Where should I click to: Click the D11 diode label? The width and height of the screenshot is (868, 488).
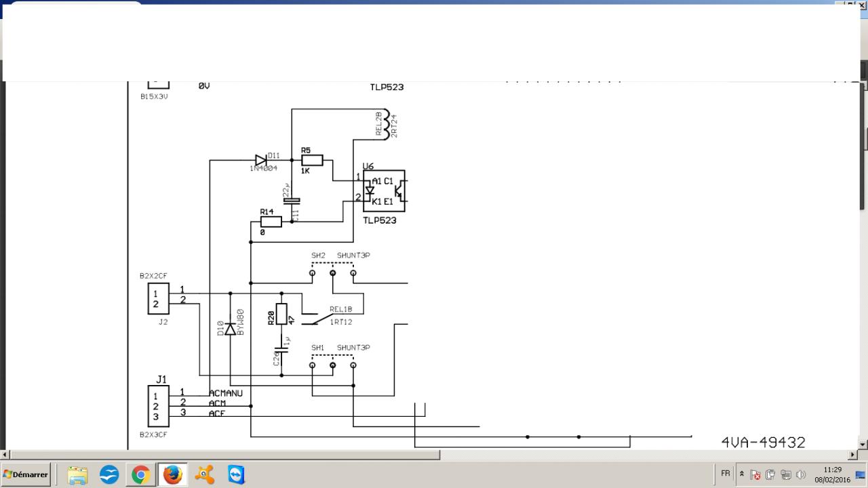coord(273,156)
